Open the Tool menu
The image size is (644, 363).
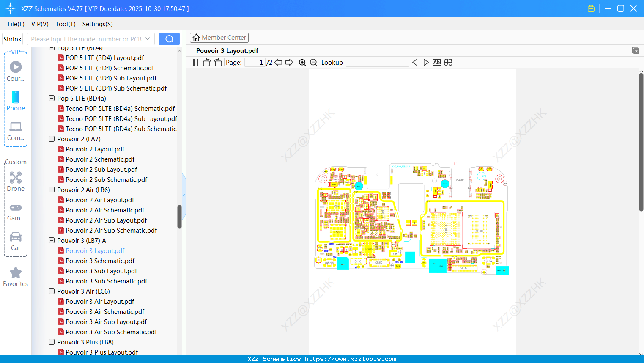[65, 24]
